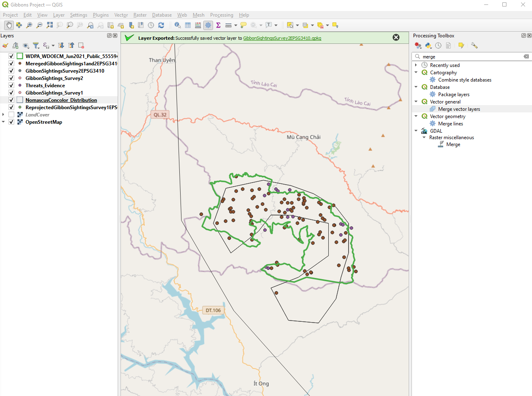
Task: Open the Plugins menu
Action: pyautogui.click(x=101, y=15)
